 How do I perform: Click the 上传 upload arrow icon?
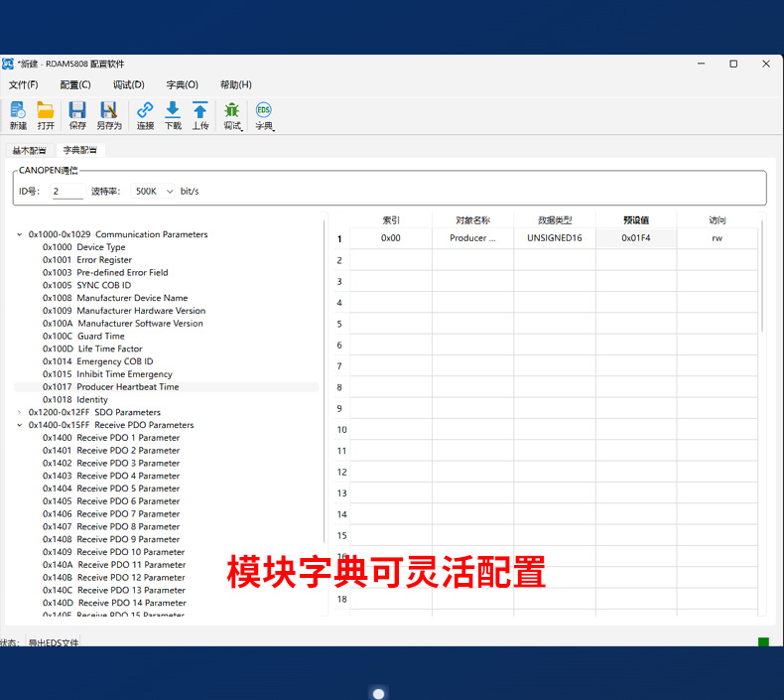click(200, 114)
